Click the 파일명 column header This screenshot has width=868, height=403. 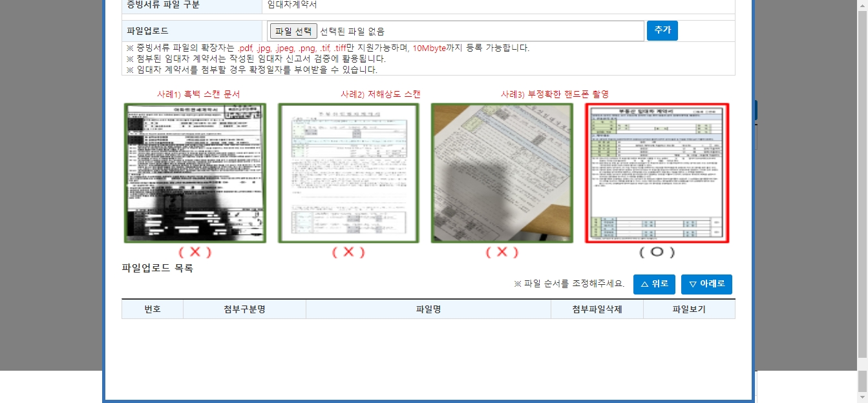pyautogui.click(x=429, y=309)
